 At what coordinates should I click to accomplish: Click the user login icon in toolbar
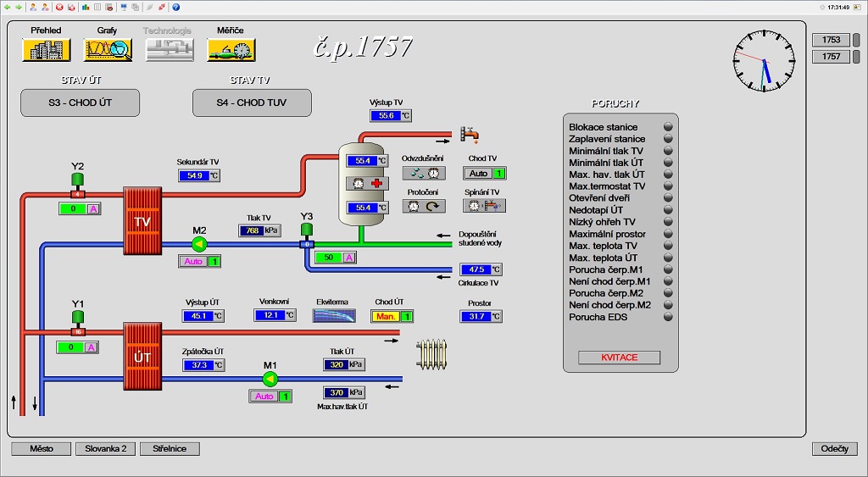point(33,7)
